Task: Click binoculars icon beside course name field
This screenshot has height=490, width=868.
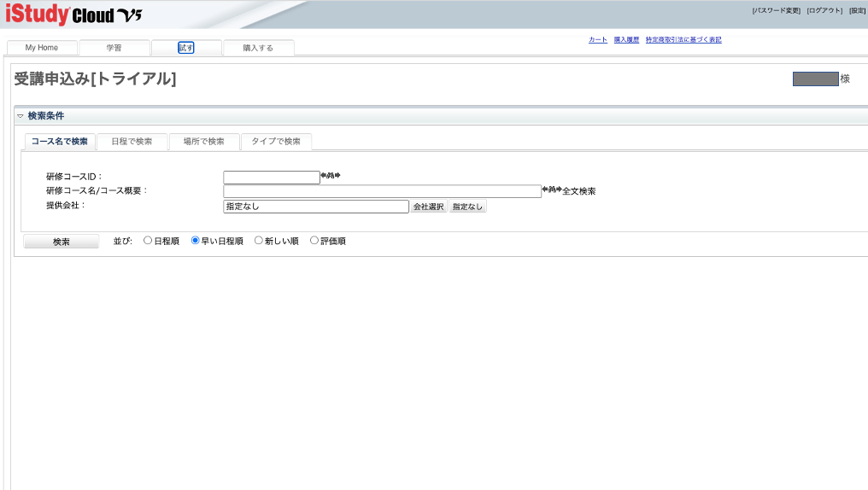Action: [x=552, y=190]
